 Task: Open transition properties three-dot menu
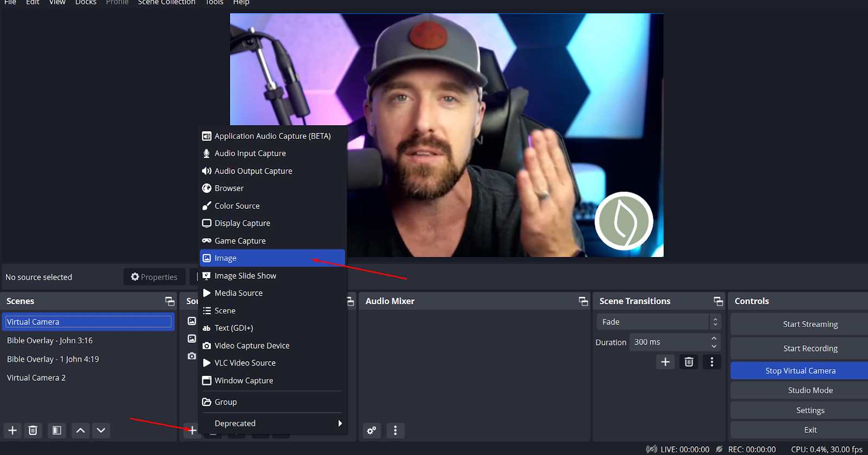click(x=712, y=362)
